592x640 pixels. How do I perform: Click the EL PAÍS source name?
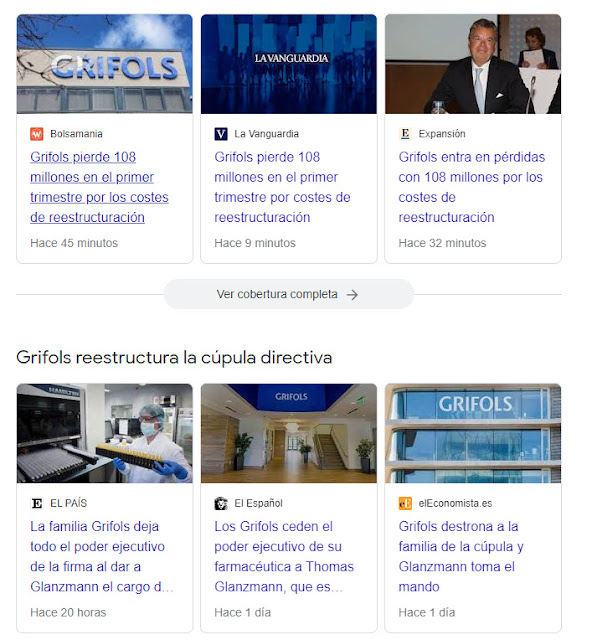click(69, 503)
